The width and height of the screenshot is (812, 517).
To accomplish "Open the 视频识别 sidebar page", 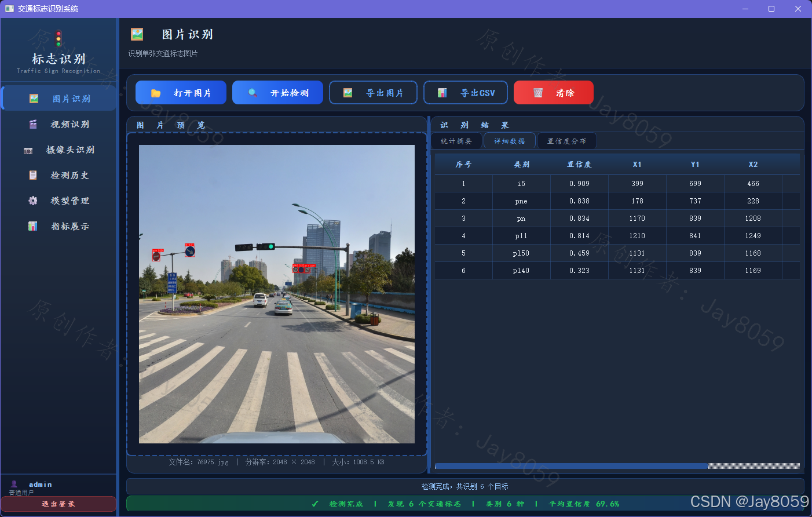I will (x=59, y=124).
